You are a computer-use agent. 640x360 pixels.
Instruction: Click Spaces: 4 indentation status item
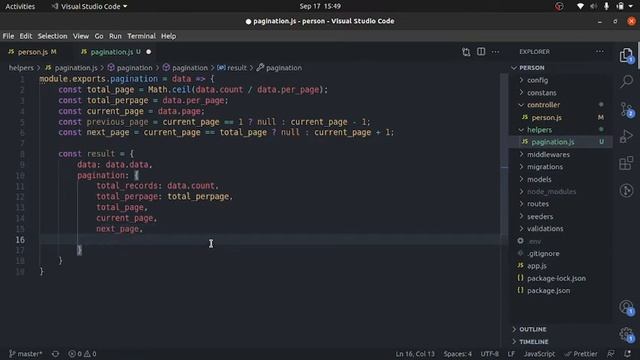pos(458,354)
